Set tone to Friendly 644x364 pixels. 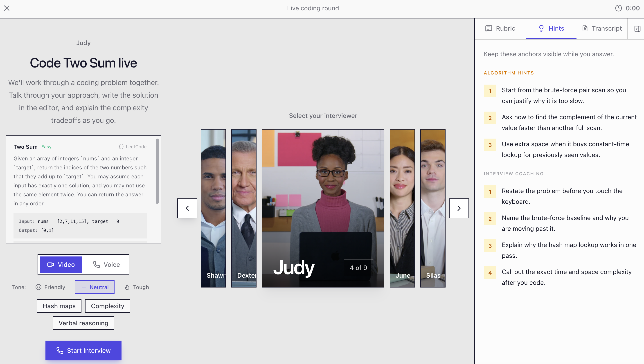point(50,287)
